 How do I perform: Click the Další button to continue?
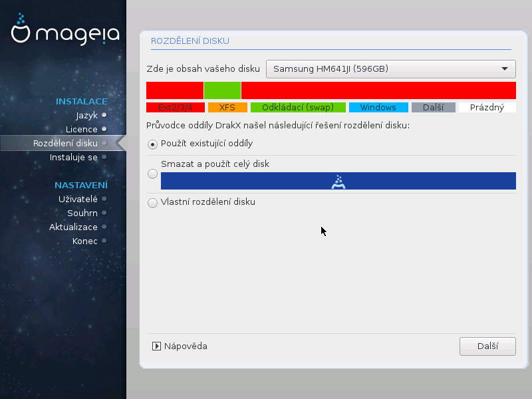point(487,346)
